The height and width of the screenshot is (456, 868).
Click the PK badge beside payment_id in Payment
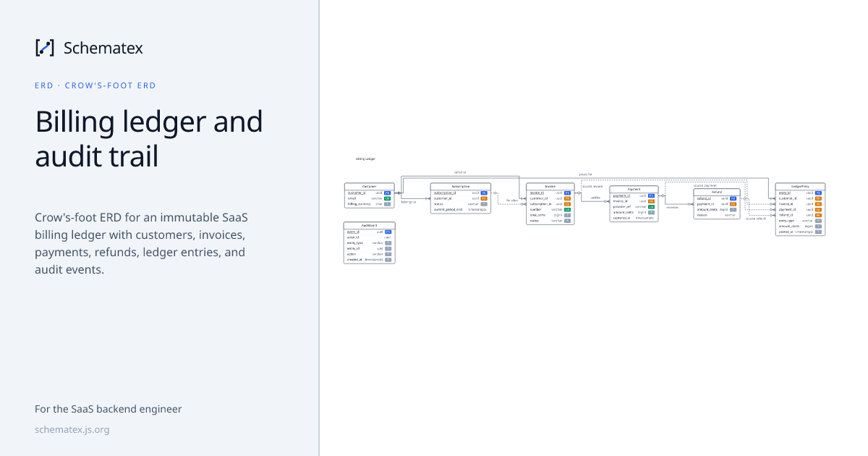(x=651, y=195)
